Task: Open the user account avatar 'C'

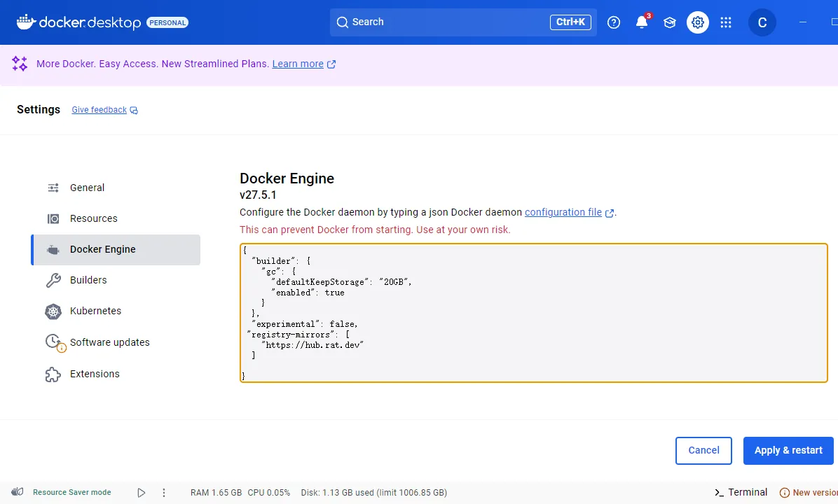Action: 762,22
